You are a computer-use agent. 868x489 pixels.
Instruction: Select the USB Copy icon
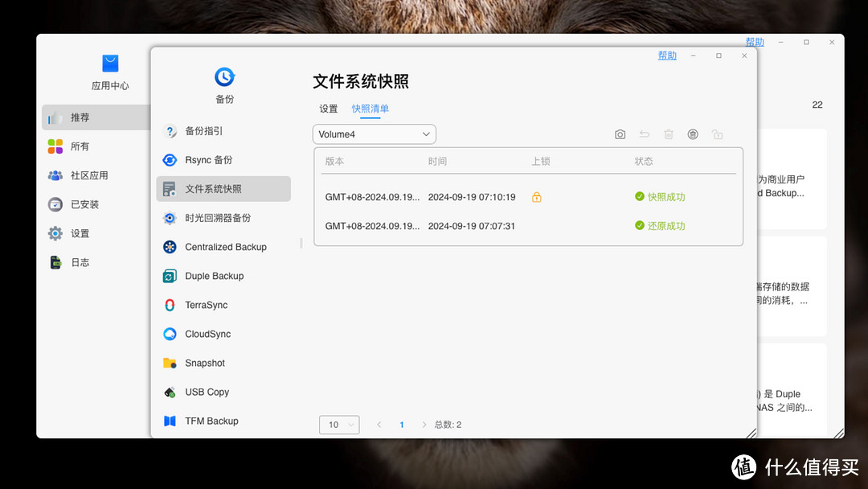[x=169, y=392]
